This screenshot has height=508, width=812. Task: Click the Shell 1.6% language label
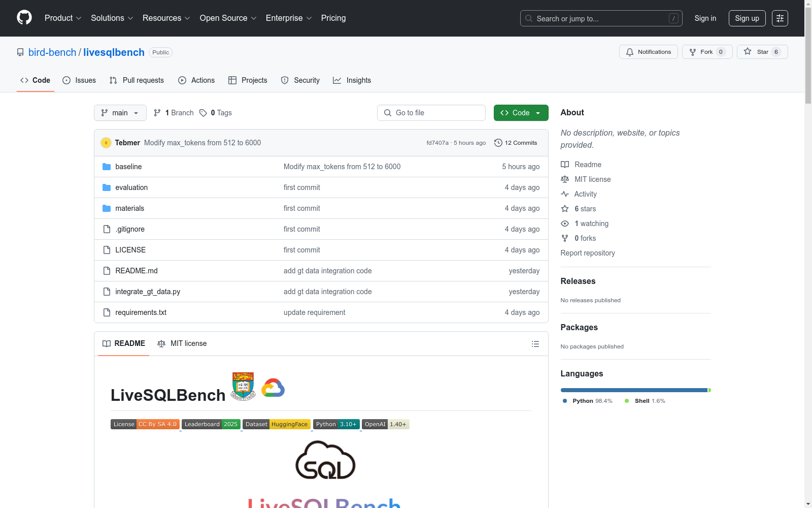[x=645, y=401]
